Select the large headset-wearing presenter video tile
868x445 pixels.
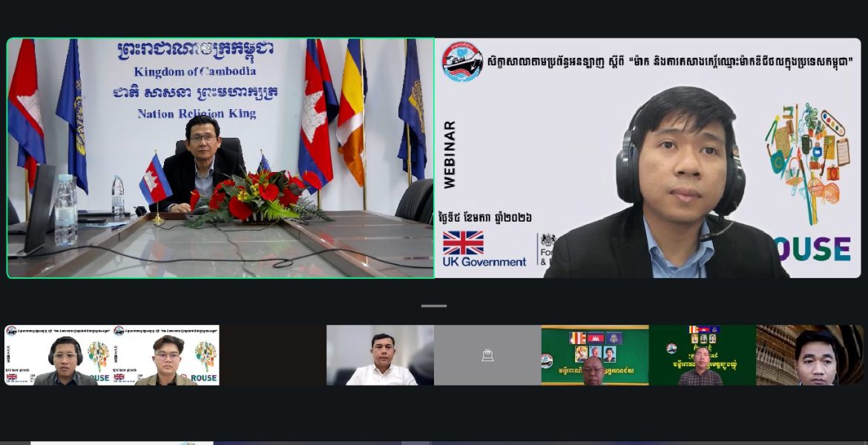click(648, 158)
